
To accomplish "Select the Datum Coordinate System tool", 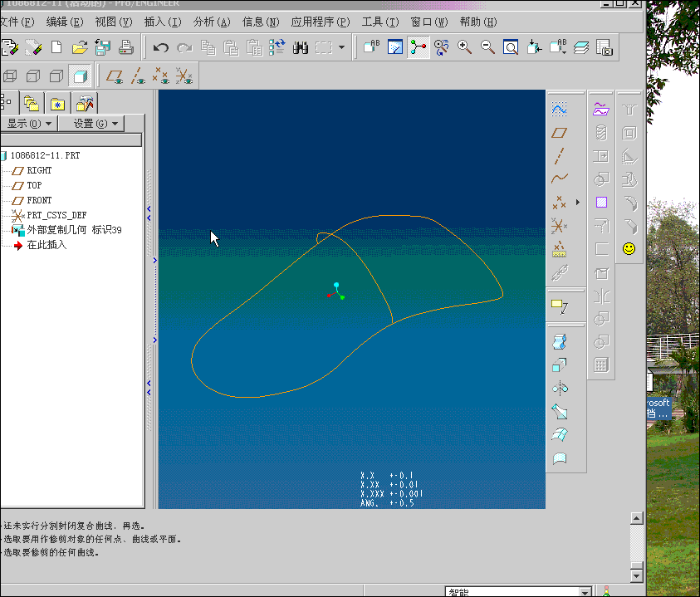I will [x=560, y=226].
